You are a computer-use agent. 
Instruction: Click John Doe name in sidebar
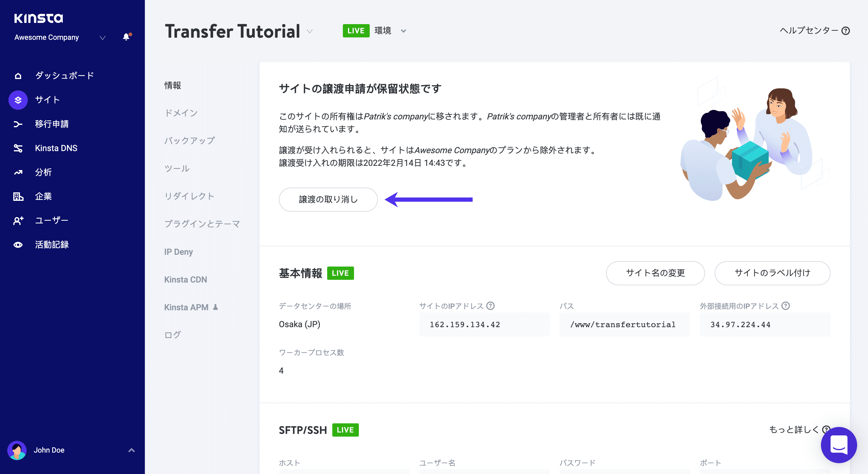point(49,450)
